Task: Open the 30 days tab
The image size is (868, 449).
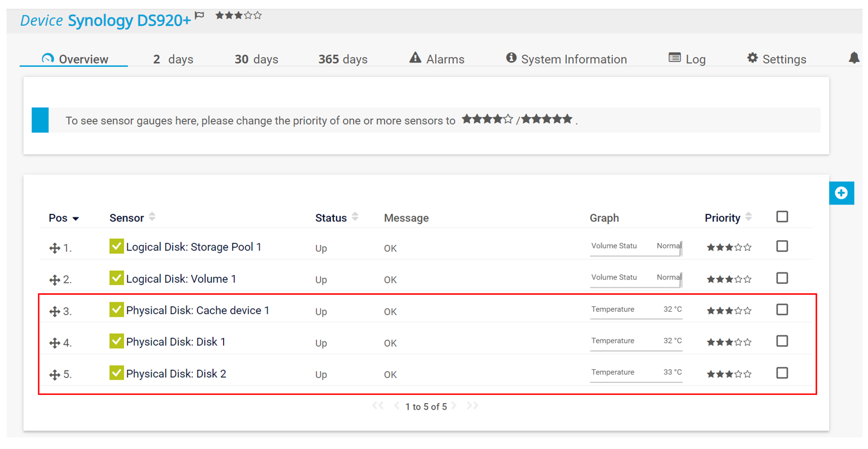Action: [x=256, y=59]
